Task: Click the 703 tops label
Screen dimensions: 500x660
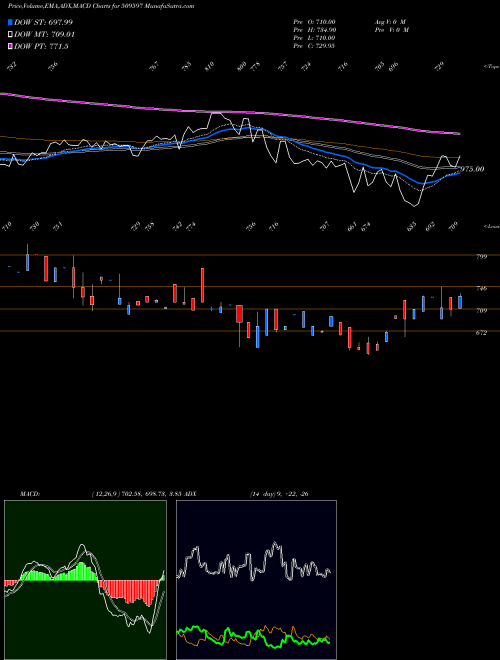Action: tap(380, 66)
